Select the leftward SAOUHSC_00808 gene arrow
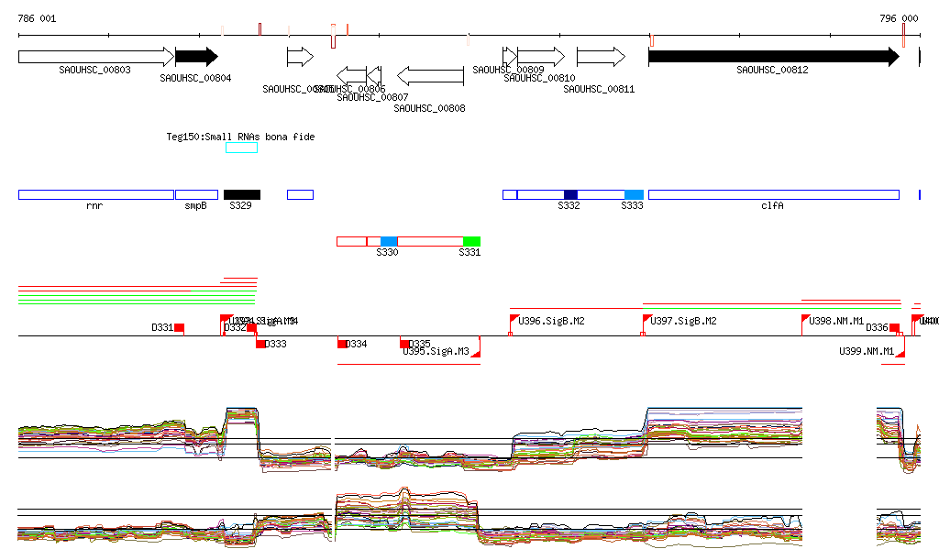This screenshot has width=939, height=560. [x=431, y=76]
